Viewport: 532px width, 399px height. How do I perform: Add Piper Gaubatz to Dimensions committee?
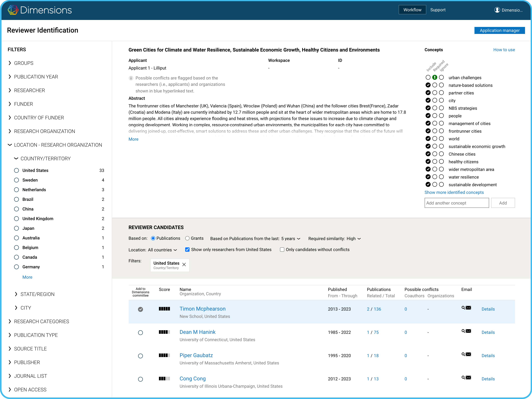(x=140, y=356)
